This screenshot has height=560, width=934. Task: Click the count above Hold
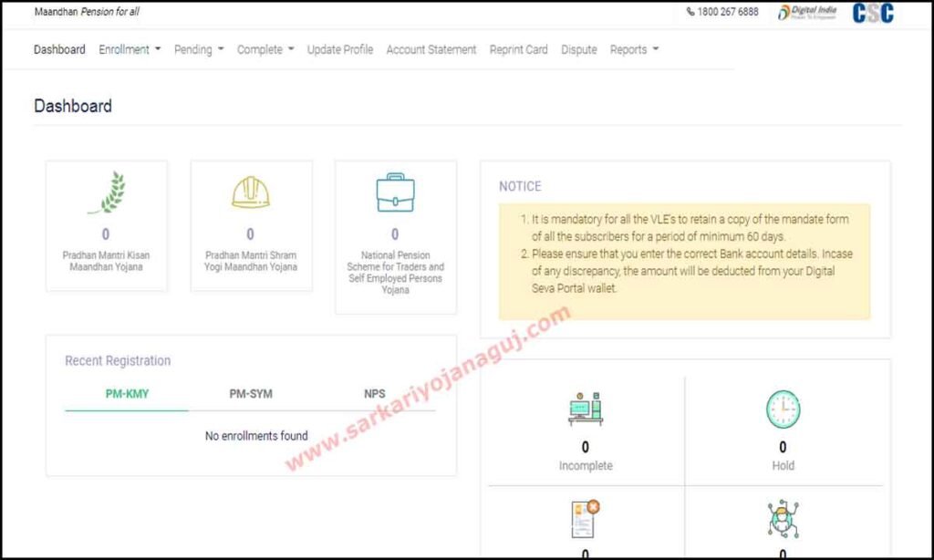(x=783, y=447)
